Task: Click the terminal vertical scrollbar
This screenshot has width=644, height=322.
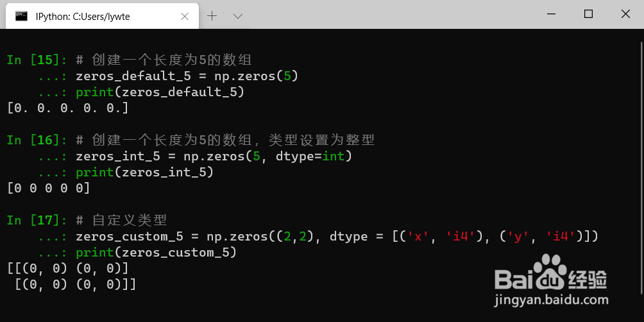Action: 641,167
